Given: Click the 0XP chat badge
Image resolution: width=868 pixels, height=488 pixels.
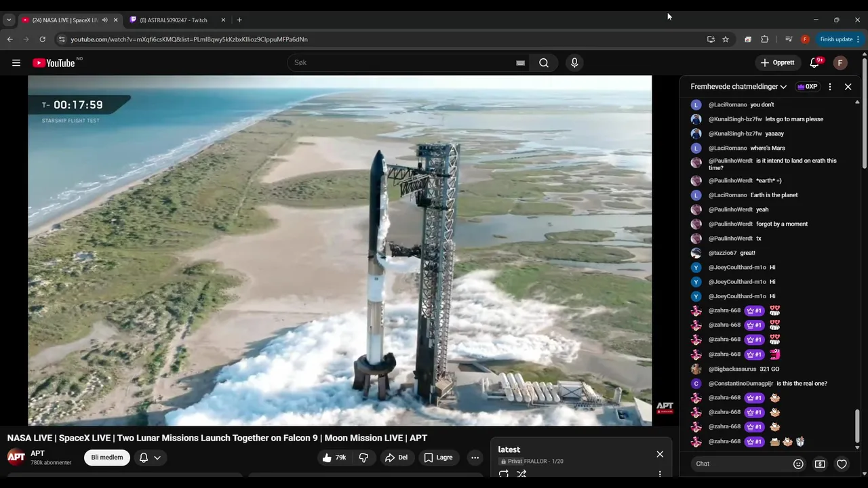Looking at the screenshot, I should coord(808,87).
